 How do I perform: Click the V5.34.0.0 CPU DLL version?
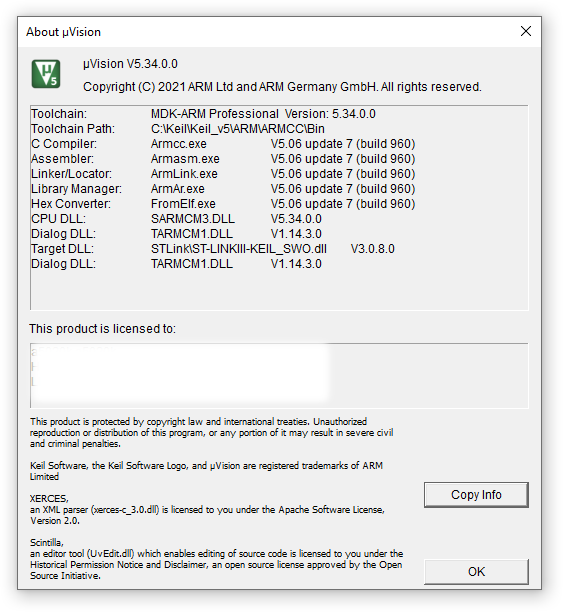[x=296, y=219]
